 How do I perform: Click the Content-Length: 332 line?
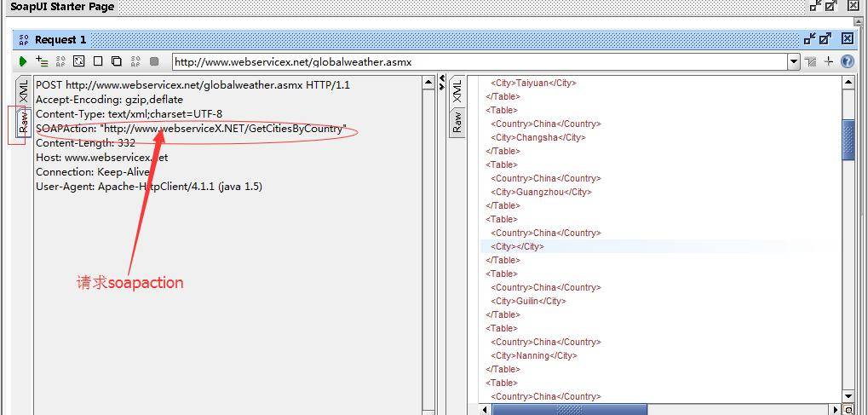click(85, 143)
